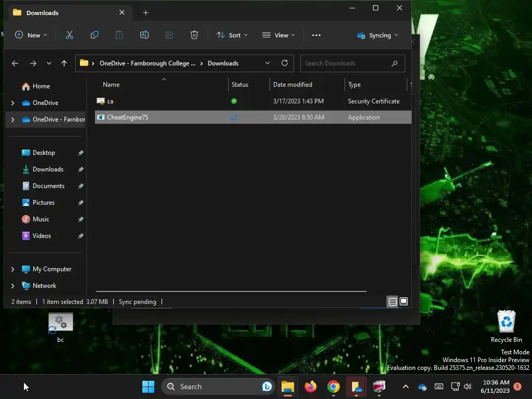The width and height of the screenshot is (532, 399).
Task: Unpin Videos from Quick access
Action: (x=81, y=236)
